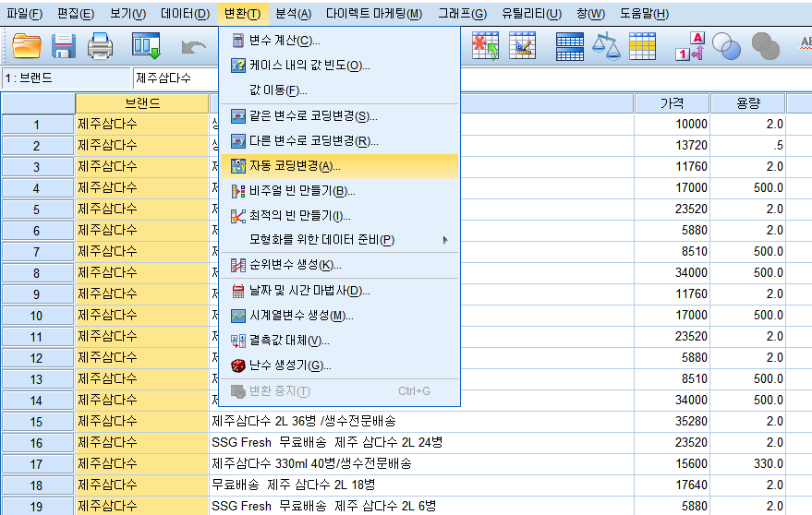This screenshot has width=812, height=515.
Task: Open the 창 menu
Action: (x=591, y=14)
